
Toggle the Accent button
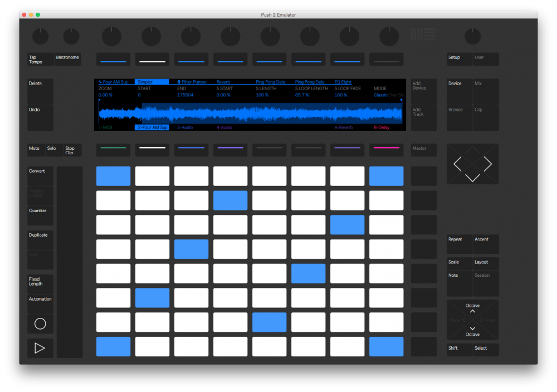point(486,244)
